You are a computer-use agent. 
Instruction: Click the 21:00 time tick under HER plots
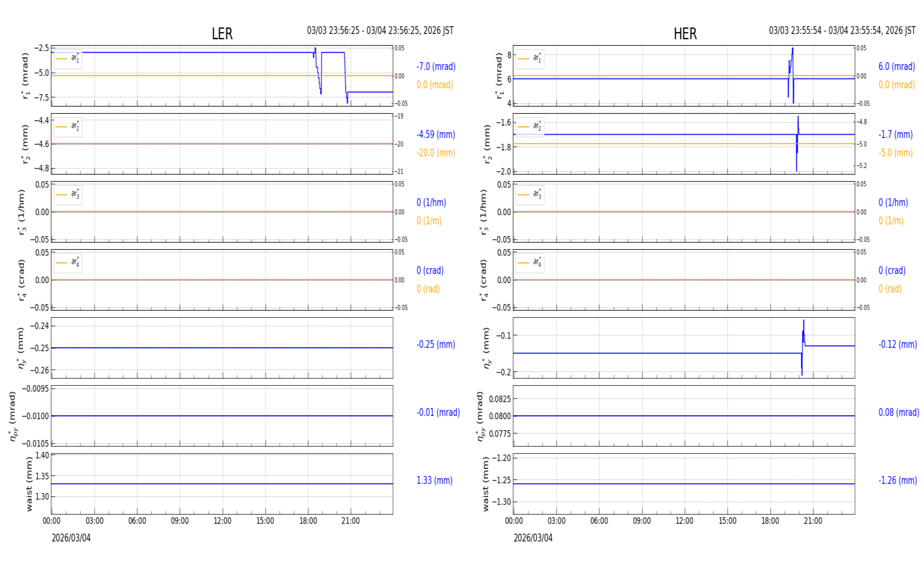(x=813, y=521)
